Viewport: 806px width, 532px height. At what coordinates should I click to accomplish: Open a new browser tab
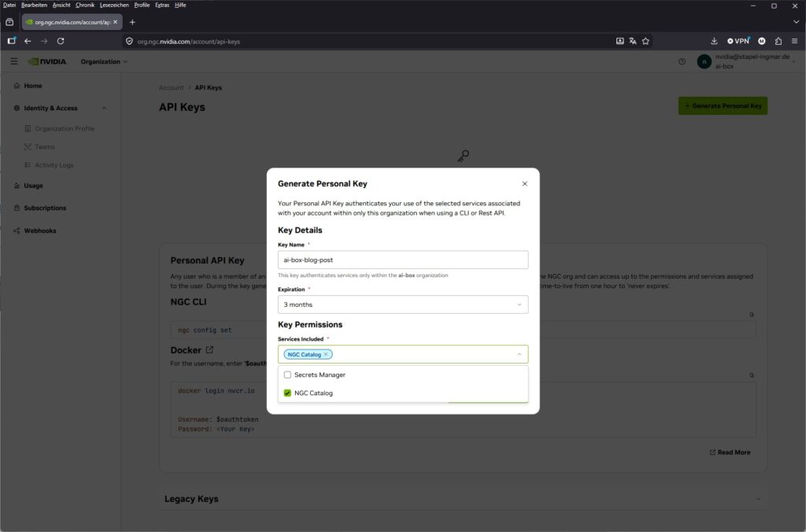132,22
